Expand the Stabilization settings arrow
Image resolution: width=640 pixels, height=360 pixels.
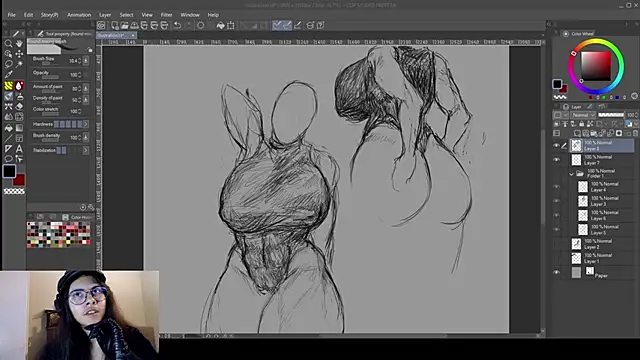point(86,151)
